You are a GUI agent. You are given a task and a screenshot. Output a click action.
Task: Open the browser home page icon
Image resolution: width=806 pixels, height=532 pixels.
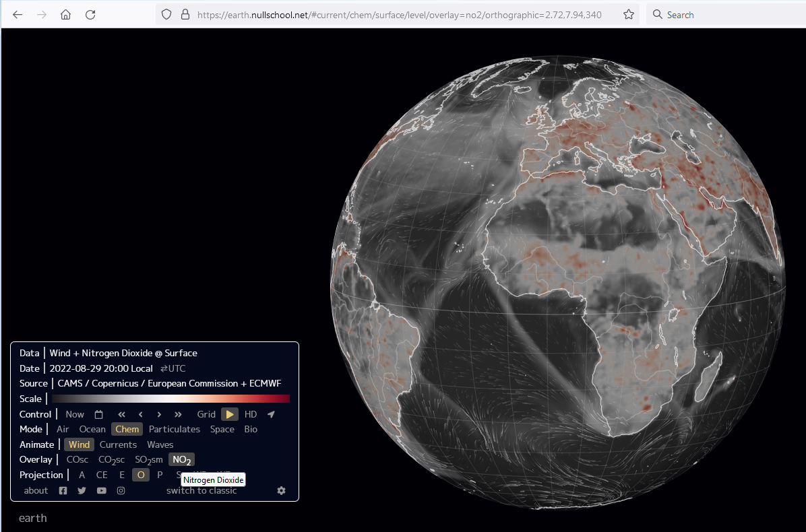tap(66, 14)
